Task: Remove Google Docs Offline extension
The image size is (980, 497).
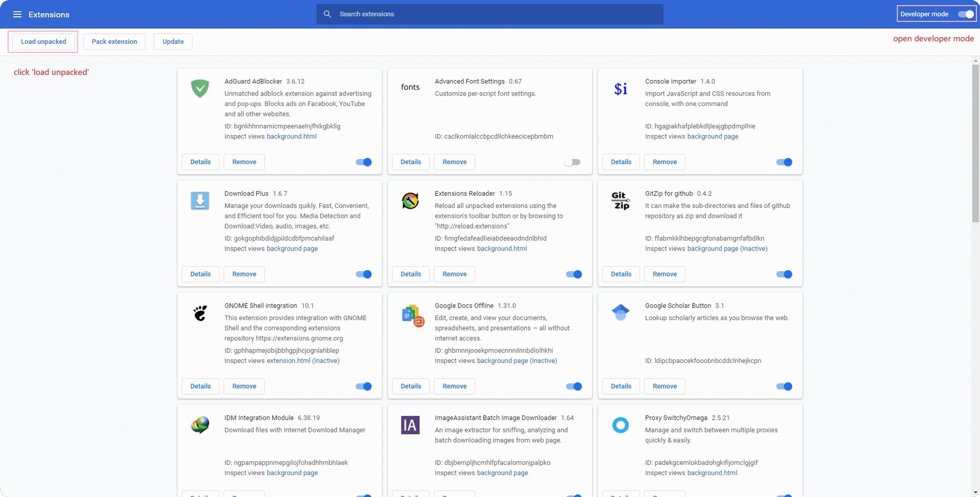Action: pos(455,386)
